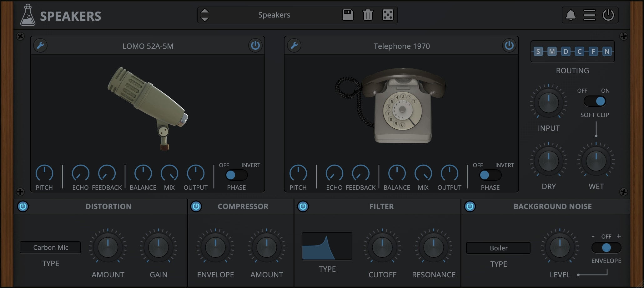Click the save preset floppy disk icon

(x=348, y=15)
